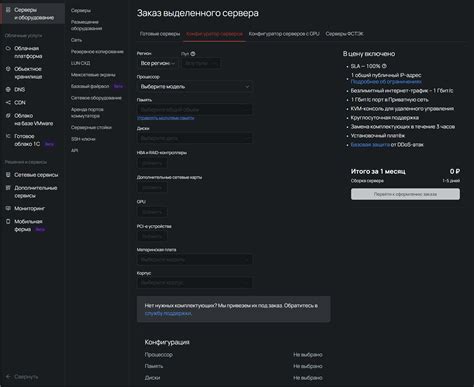This screenshot has height=387, width=474.
Task: Click the Мониторинг icon
Action: [x=8, y=208]
